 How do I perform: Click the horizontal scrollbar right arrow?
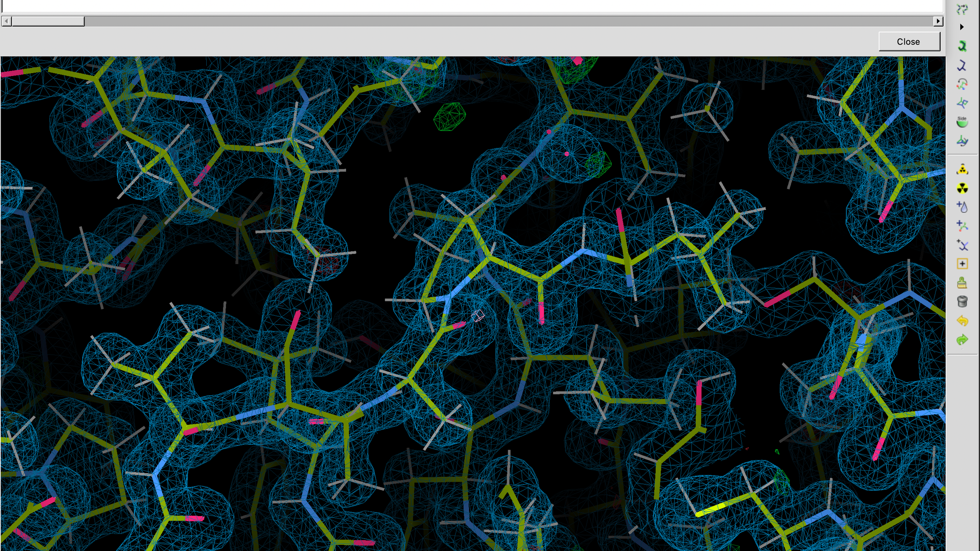point(938,21)
